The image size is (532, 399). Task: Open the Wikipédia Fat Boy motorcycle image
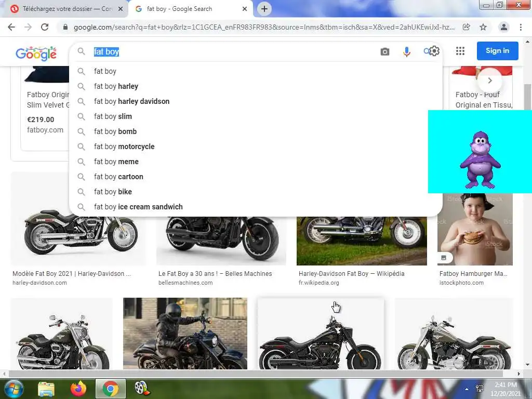362,241
